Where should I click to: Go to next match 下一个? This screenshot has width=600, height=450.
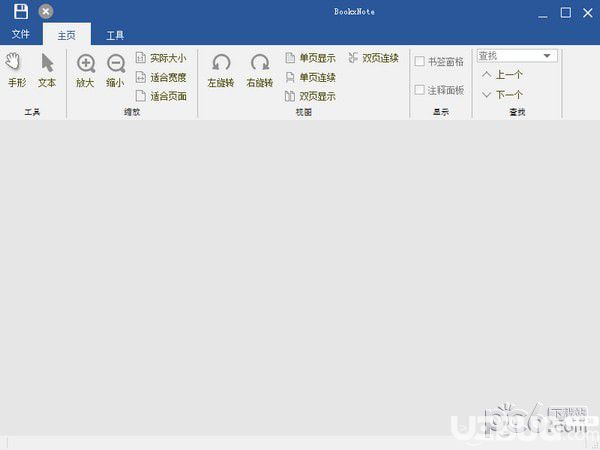(x=502, y=94)
